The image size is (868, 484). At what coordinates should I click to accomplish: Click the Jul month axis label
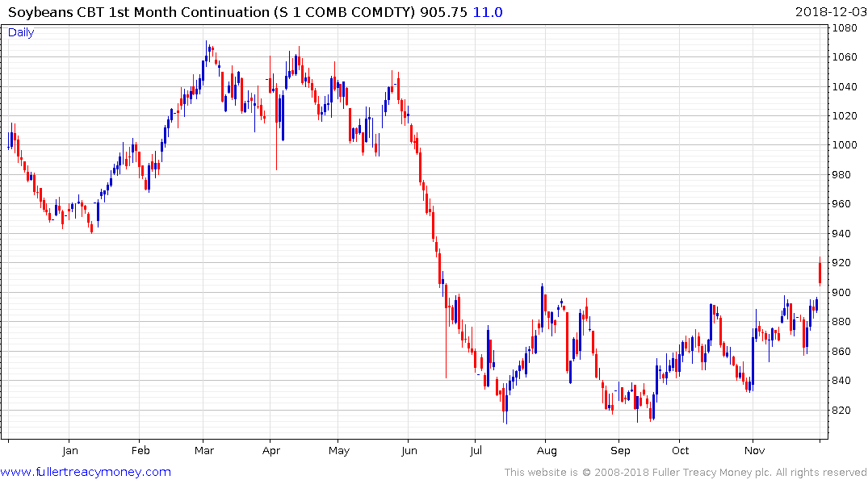pyautogui.click(x=476, y=451)
